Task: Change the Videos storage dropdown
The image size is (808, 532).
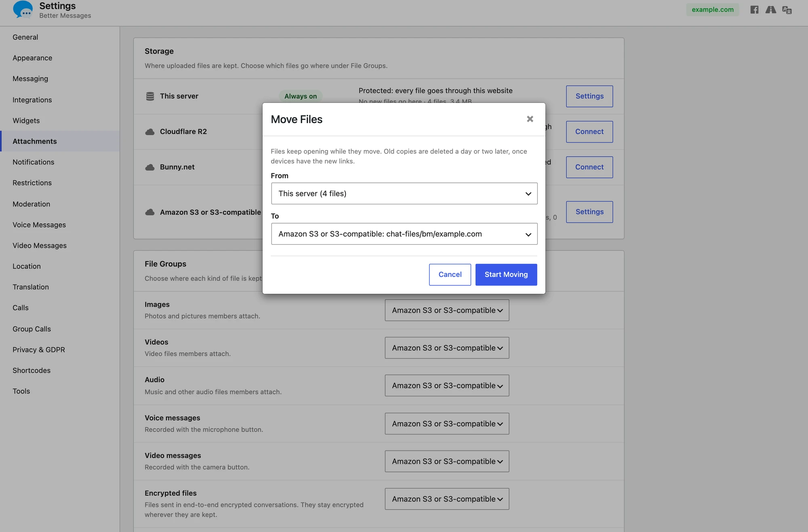Action: click(x=447, y=348)
